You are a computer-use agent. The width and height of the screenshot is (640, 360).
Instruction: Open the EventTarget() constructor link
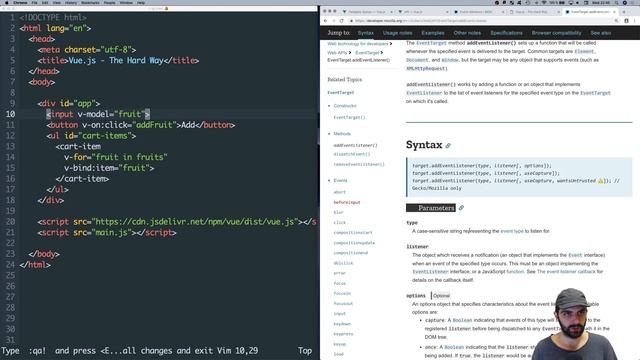click(x=349, y=117)
